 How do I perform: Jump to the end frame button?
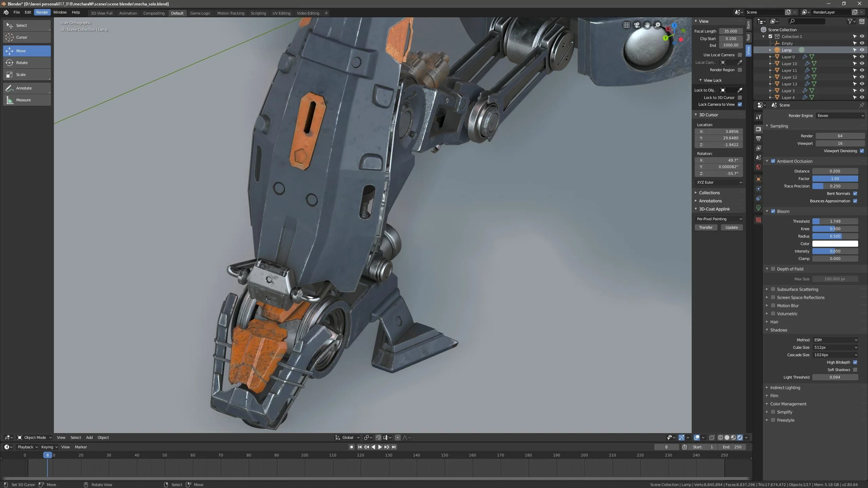394,447
